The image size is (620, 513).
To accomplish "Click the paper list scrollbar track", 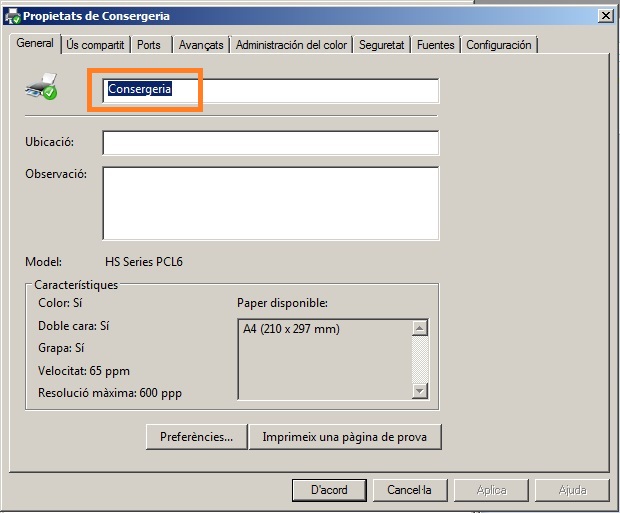I will [420, 360].
